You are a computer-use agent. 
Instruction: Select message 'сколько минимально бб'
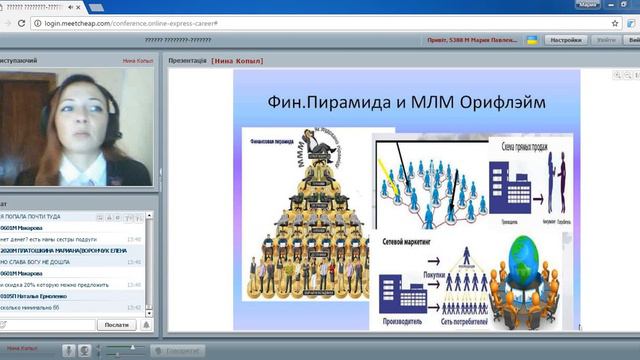coord(30,308)
